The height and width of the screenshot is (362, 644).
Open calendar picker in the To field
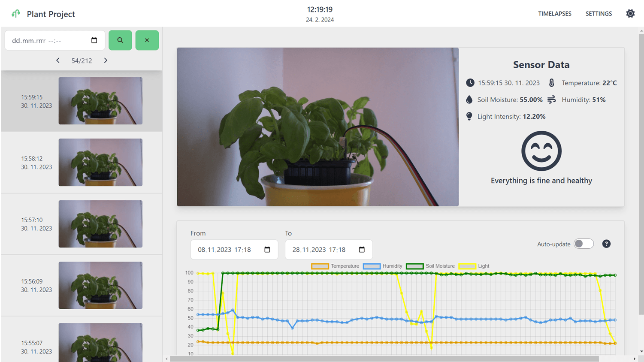(x=362, y=250)
